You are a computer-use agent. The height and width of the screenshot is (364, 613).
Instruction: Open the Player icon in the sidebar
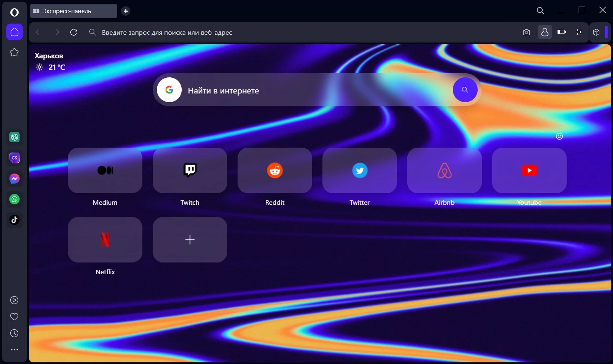(14, 300)
